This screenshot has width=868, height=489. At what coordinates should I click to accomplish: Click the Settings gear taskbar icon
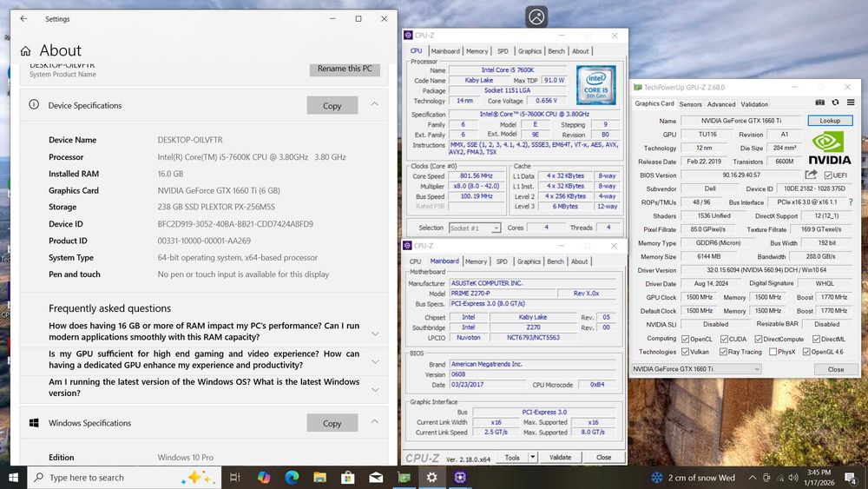431,478
